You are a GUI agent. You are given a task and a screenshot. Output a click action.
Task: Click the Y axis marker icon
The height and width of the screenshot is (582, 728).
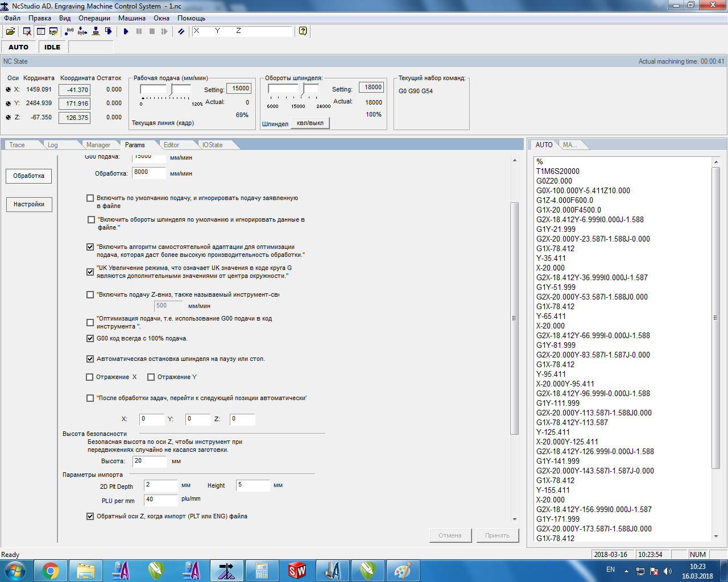coord(8,103)
